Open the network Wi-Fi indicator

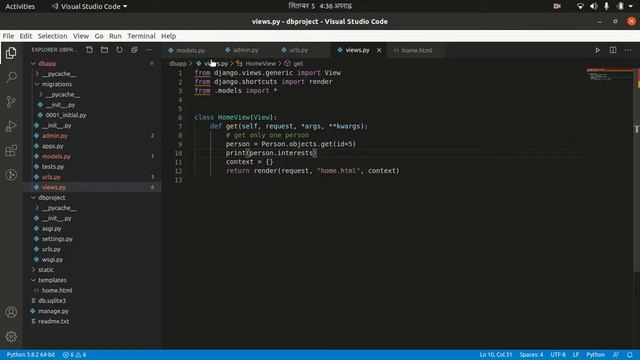580,6
